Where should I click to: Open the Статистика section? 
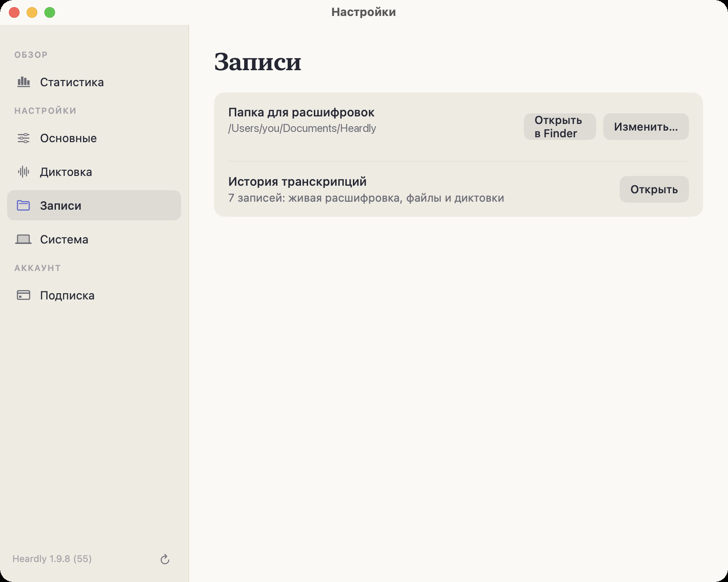[94, 82]
